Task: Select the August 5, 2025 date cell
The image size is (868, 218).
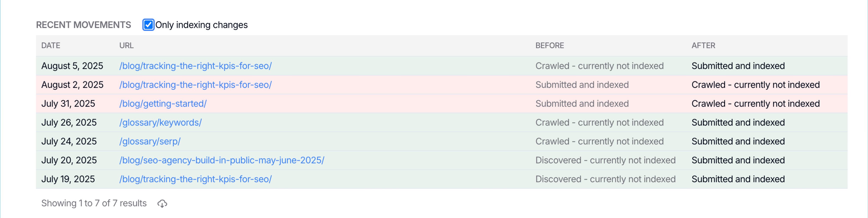Action: 72,66
